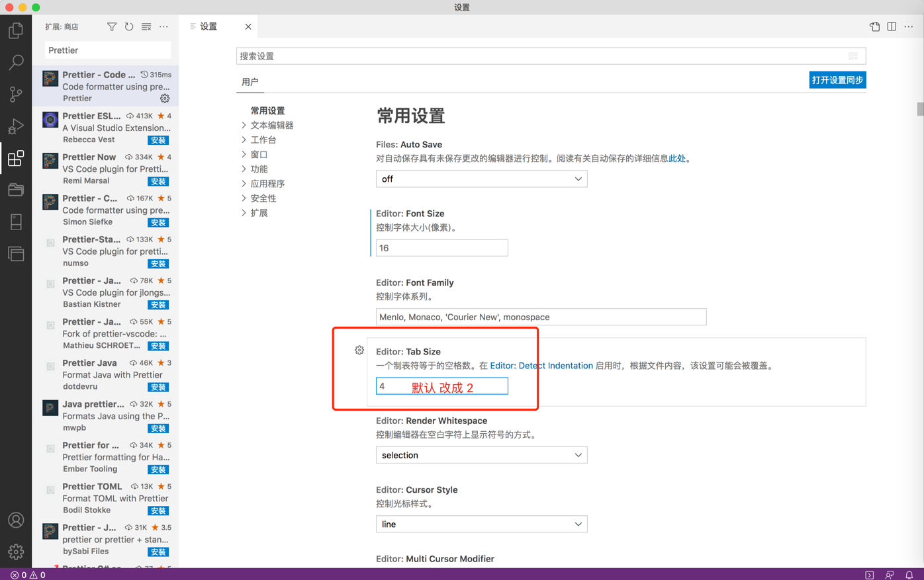Viewport: 924px width, 580px height.
Task: Open the Render Whitespace dropdown
Action: coord(481,455)
